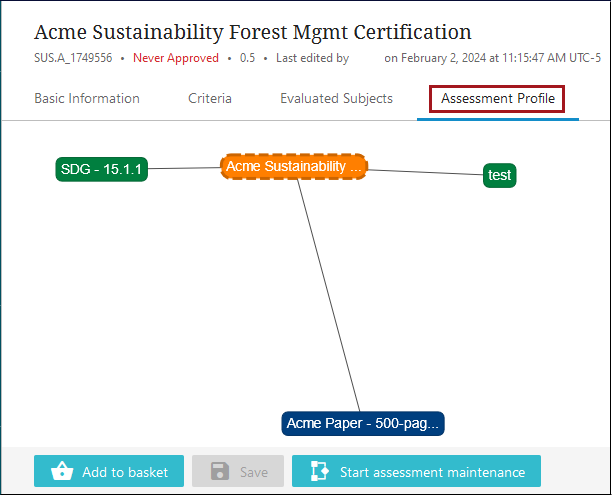Select the Acme Paper - 500-pag... node
The width and height of the screenshot is (612, 496).
362,423
